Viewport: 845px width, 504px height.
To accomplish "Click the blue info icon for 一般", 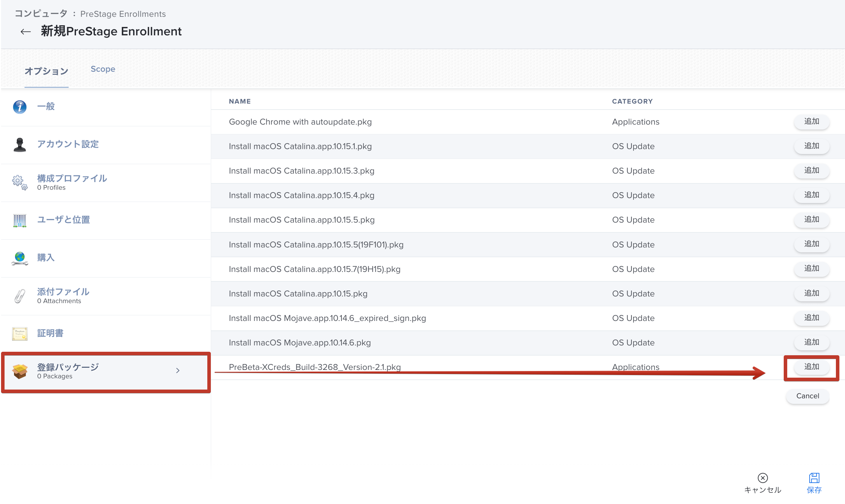I will click(20, 107).
